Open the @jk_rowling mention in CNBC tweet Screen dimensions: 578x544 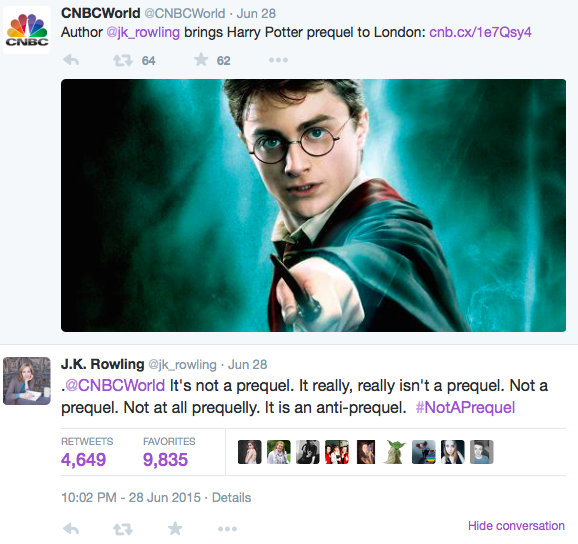(x=143, y=32)
